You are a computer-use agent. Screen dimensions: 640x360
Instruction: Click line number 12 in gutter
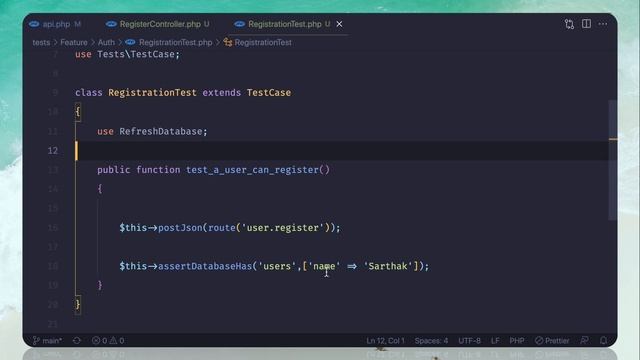[x=53, y=151]
